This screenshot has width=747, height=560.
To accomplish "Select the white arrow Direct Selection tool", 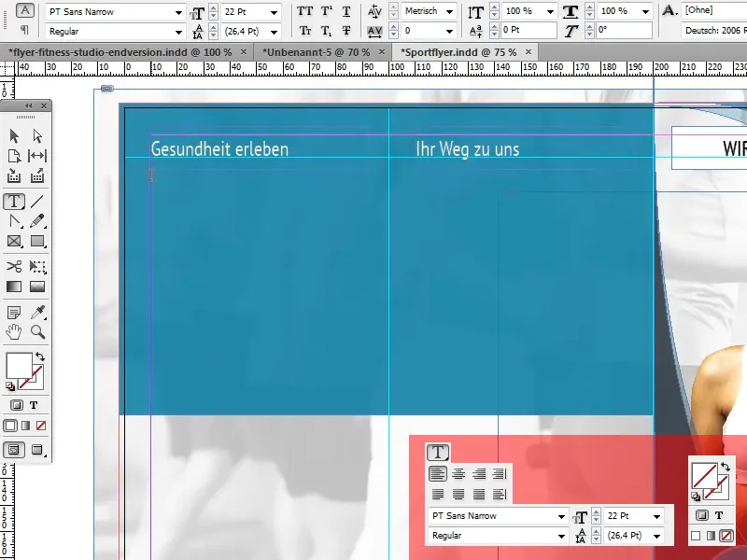I will [x=37, y=136].
